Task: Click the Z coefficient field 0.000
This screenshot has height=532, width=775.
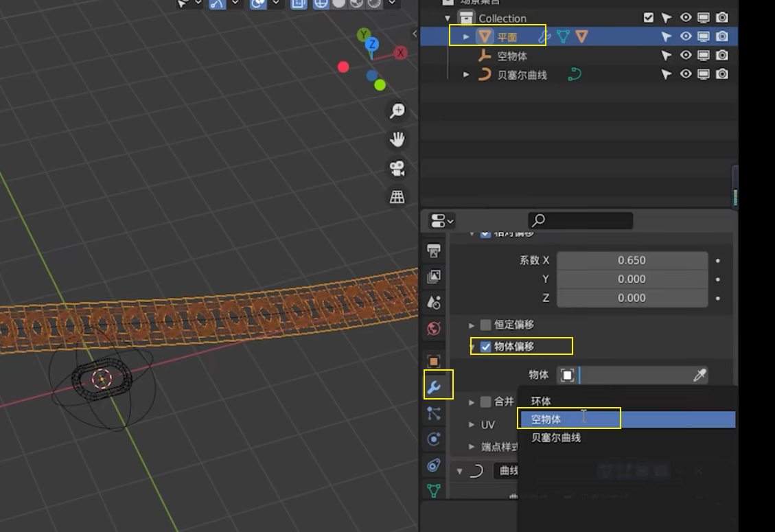Action: (632, 298)
